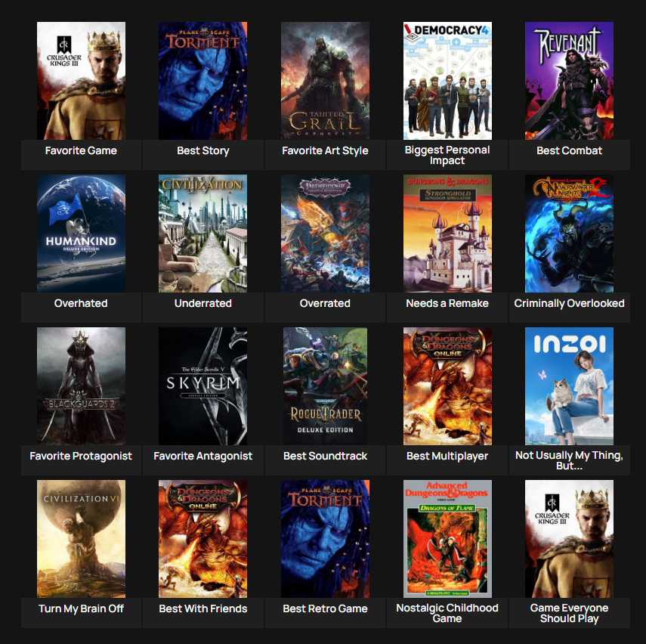Image resolution: width=646 pixels, height=644 pixels.
Task: Click the inZOI game cover
Action: tap(569, 386)
